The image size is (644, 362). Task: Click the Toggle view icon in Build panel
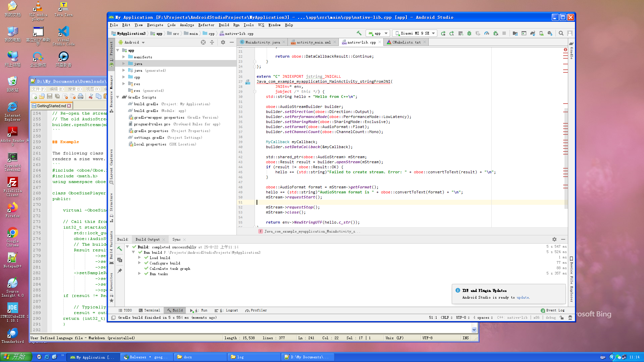(x=120, y=260)
